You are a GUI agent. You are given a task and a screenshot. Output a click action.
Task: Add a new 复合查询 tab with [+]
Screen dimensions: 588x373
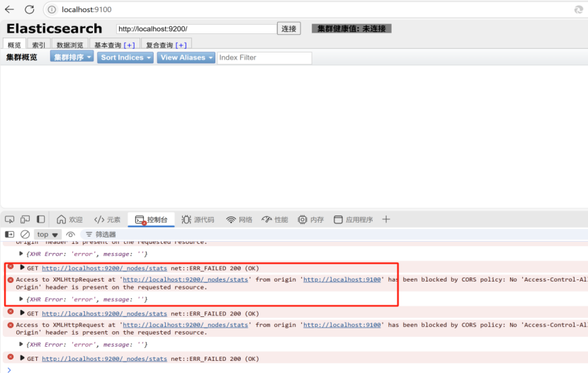coord(181,45)
